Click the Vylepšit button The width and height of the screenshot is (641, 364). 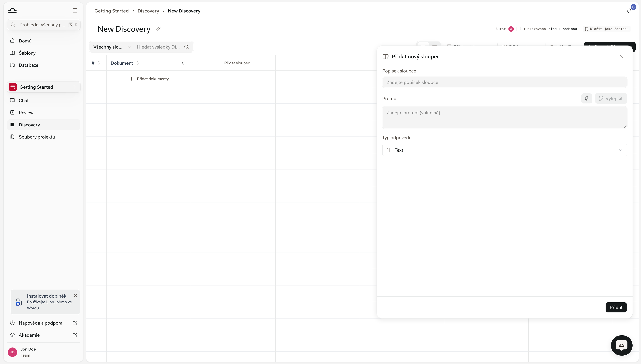point(611,99)
